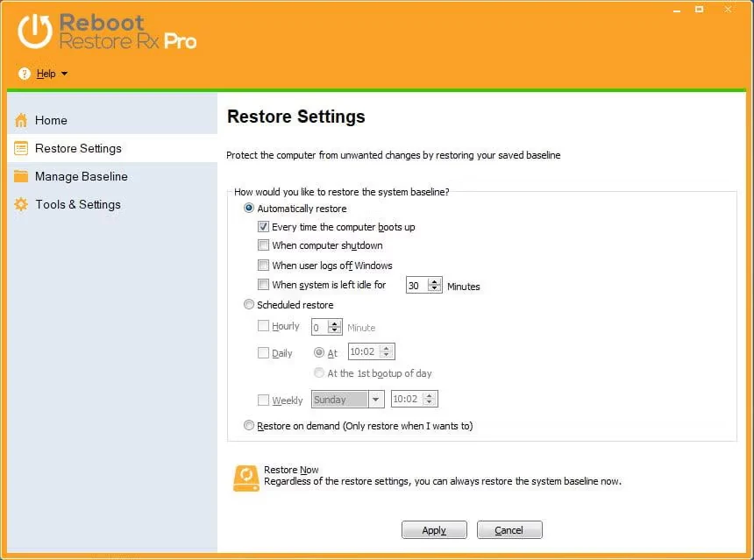Click the Reboot Restore Rx power logo

[35, 32]
